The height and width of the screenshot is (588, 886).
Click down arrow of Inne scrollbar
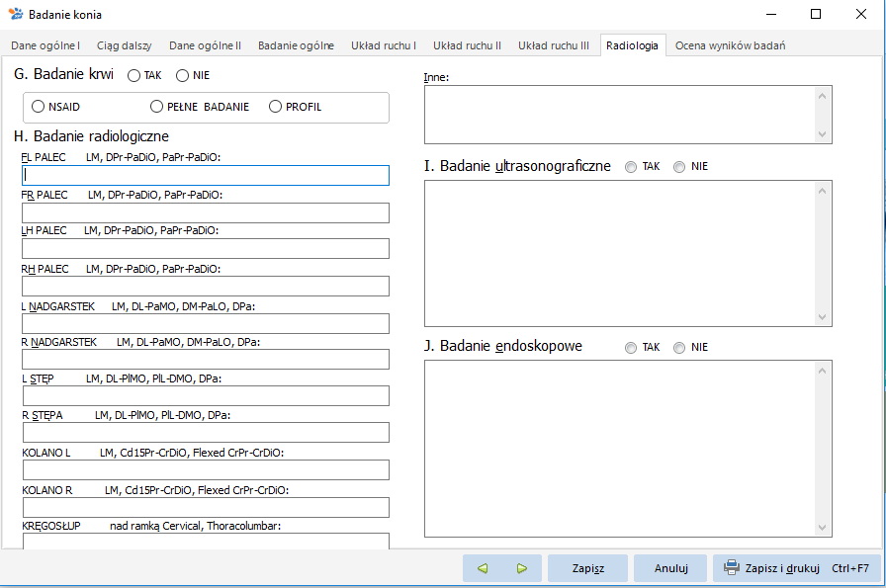pyautogui.click(x=822, y=134)
